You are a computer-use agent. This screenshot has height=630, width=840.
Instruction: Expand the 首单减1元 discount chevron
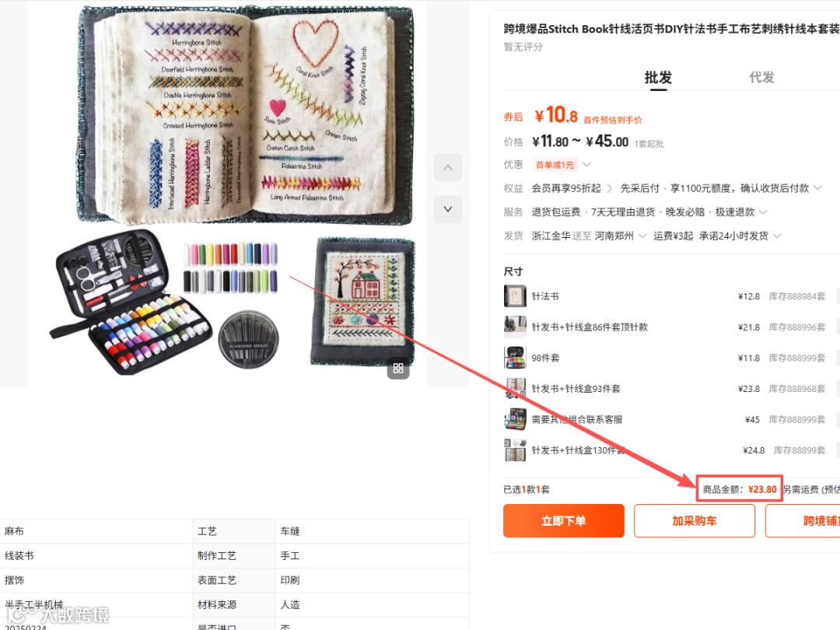[586, 164]
